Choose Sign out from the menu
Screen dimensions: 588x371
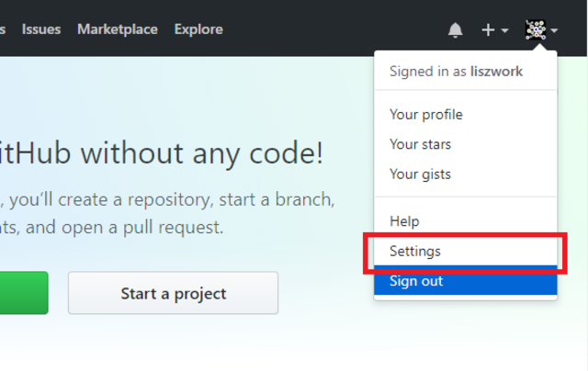click(466, 281)
